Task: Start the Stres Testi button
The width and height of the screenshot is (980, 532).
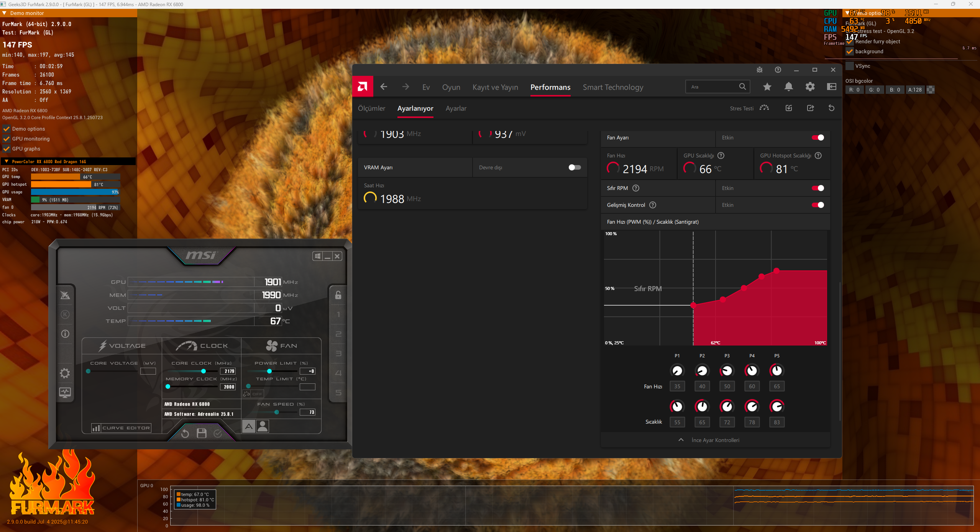Action: pyautogui.click(x=749, y=108)
